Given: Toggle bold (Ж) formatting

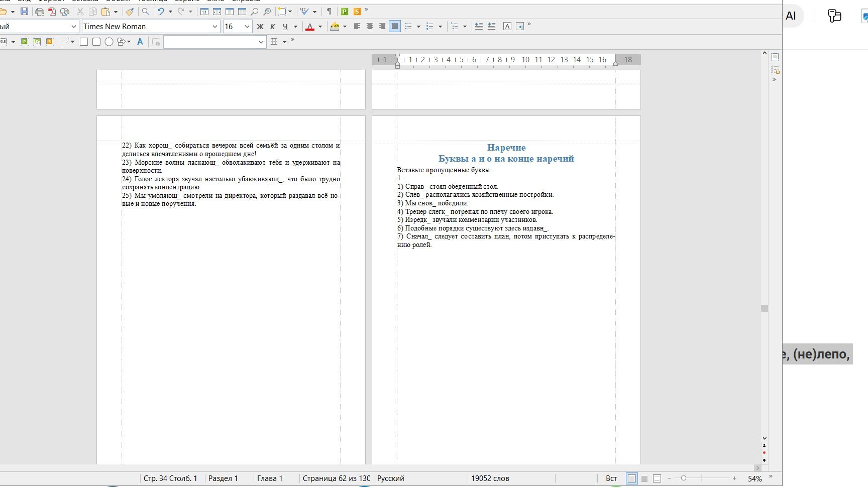Looking at the screenshot, I should 260,27.
